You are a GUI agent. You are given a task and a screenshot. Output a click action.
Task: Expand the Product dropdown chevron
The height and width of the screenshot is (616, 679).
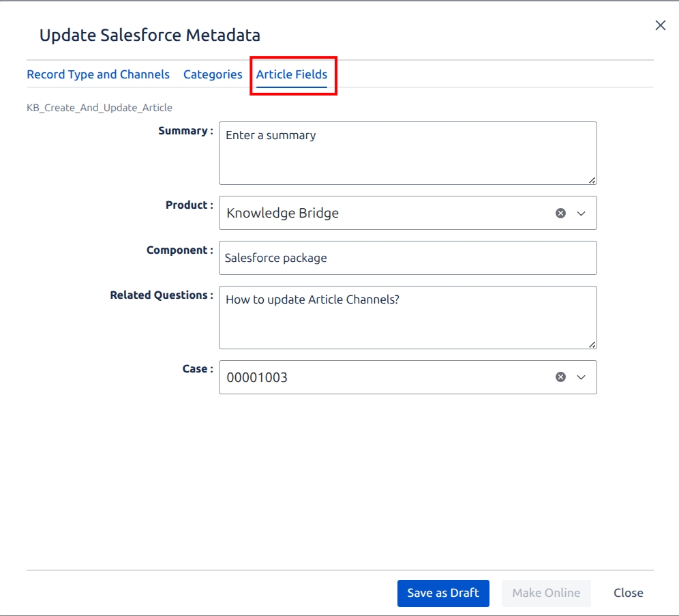tap(581, 213)
